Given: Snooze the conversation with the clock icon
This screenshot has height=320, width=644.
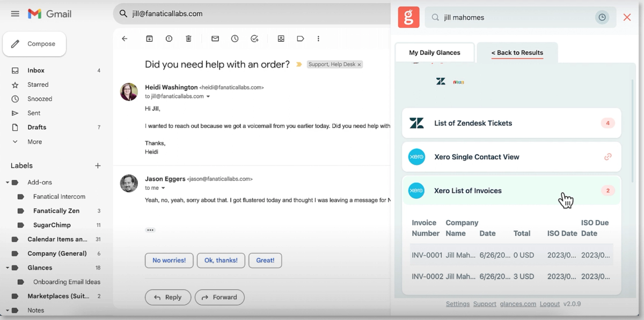Looking at the screenshot, I should (x=235, y=39).
